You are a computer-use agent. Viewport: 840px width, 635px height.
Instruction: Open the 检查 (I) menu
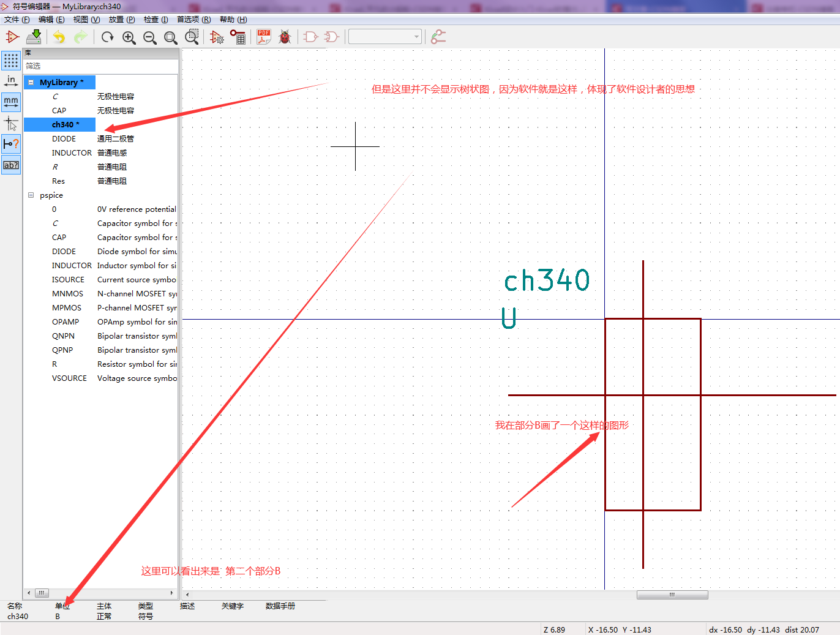click(156, 20)
